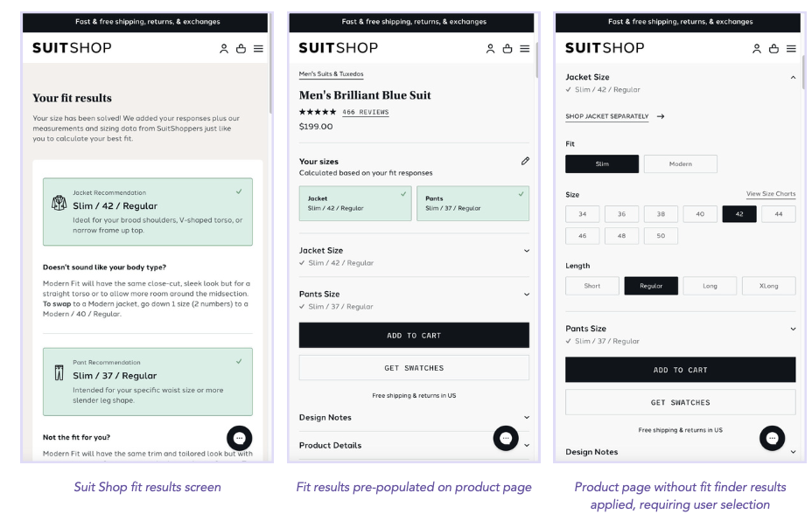Click Get Swatches on right screen

(x=680, y=402)
